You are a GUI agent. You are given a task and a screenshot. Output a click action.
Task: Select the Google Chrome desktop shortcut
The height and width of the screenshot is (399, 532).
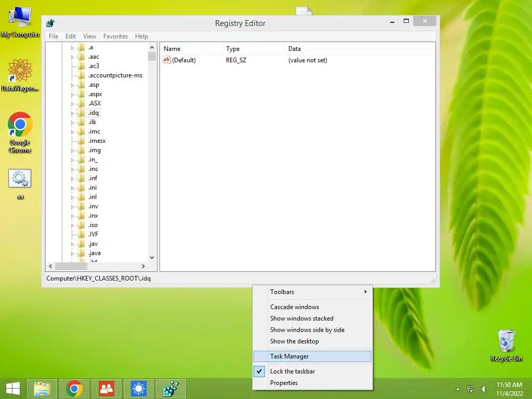[x=20, y=132]
